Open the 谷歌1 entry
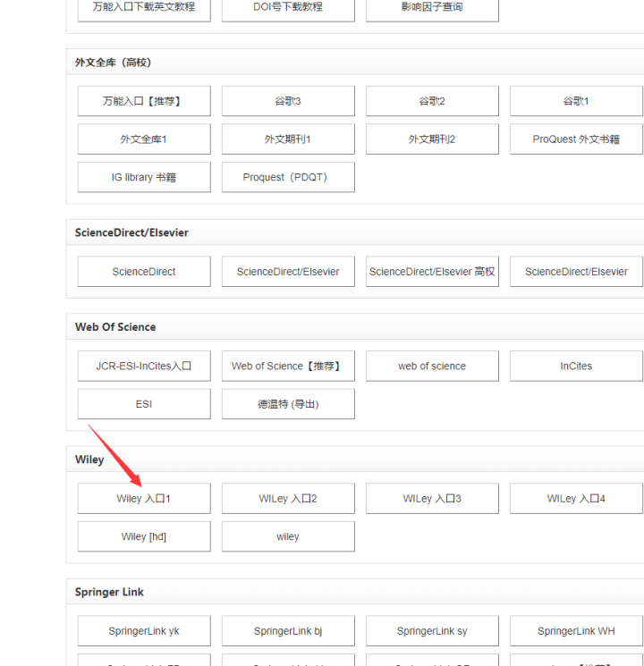This screenshot has height=666, width=644. coord(576,101)
